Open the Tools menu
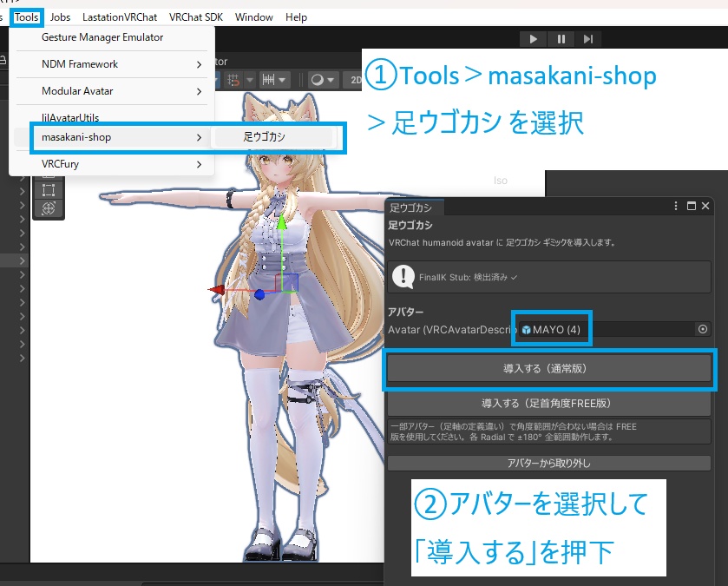Image resolution: width=728 pixels, height=586 pixels. tap(26, 17)
